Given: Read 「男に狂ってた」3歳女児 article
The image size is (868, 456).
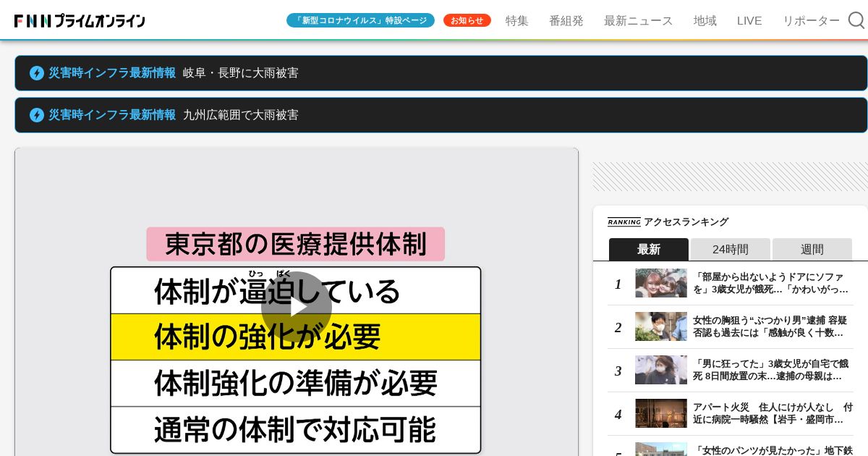Looking at the screenshot, I should click(771, 370).
